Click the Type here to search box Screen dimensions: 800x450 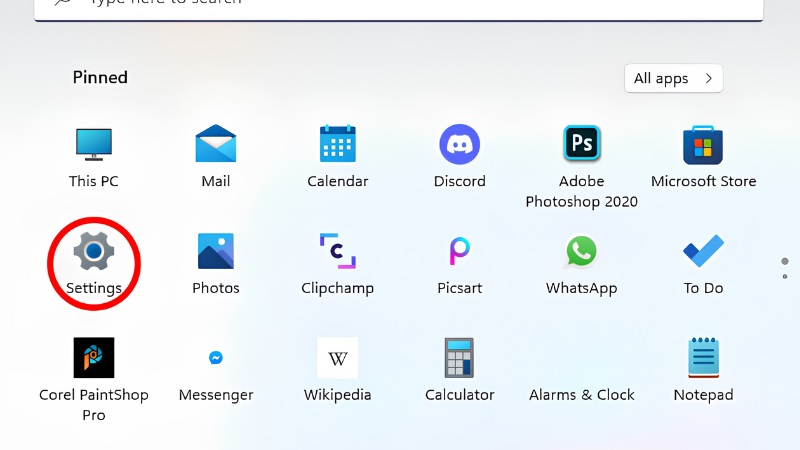coord(399,9)
